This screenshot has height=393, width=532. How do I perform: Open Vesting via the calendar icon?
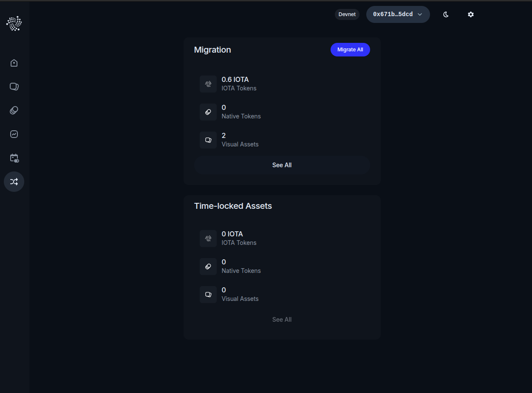pyautogui.click(x=14, y=157)
